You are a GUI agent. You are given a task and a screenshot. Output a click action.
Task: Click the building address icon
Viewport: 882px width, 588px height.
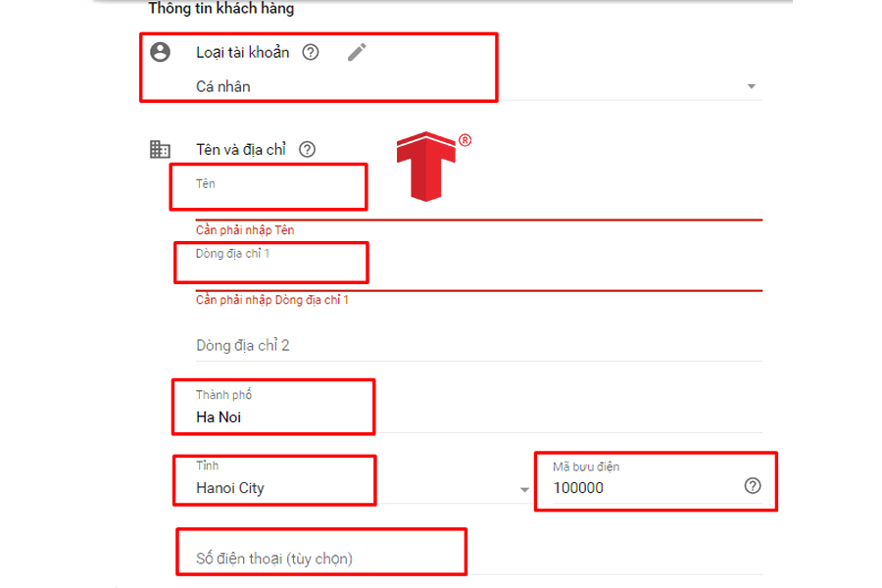coord(160,149)
